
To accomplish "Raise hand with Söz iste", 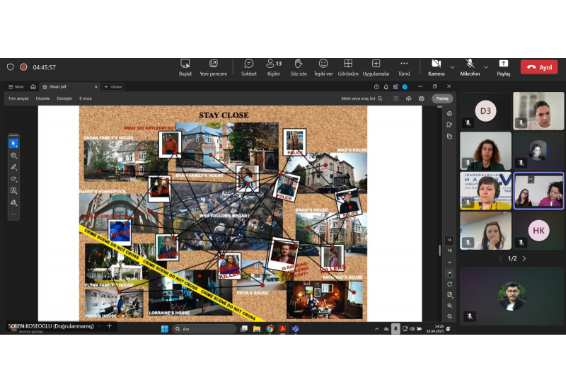I will [299, 67].
